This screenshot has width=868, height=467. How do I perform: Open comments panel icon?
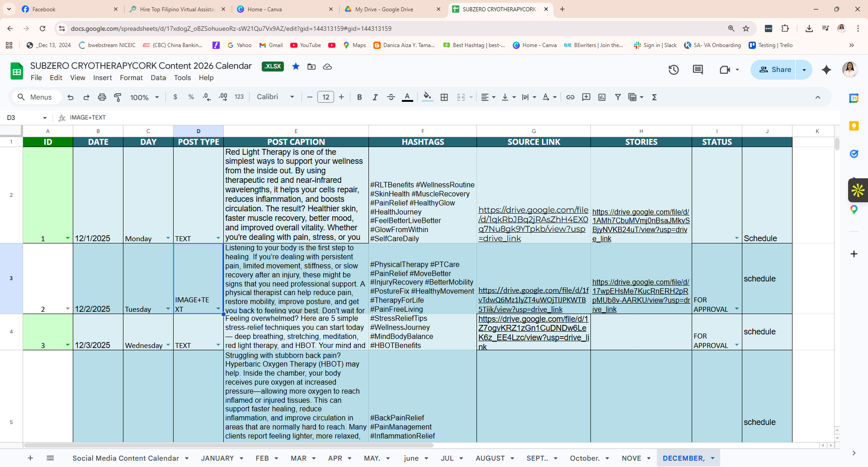pyautogui.click(x=698, y=70)
